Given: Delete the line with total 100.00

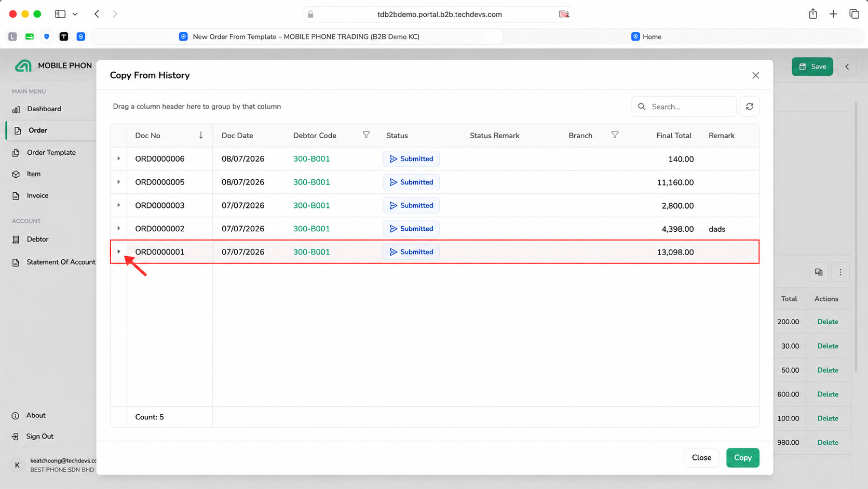Looking at the screenshot, I should [828, 418].
